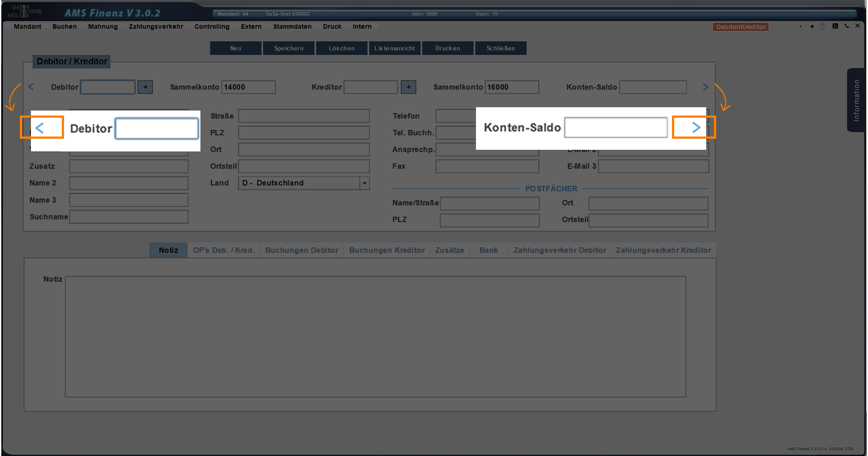Open the Buchungen Debitor tab
Image resolution: width=868 pixels, height=456 pixels.
point(301,250)
